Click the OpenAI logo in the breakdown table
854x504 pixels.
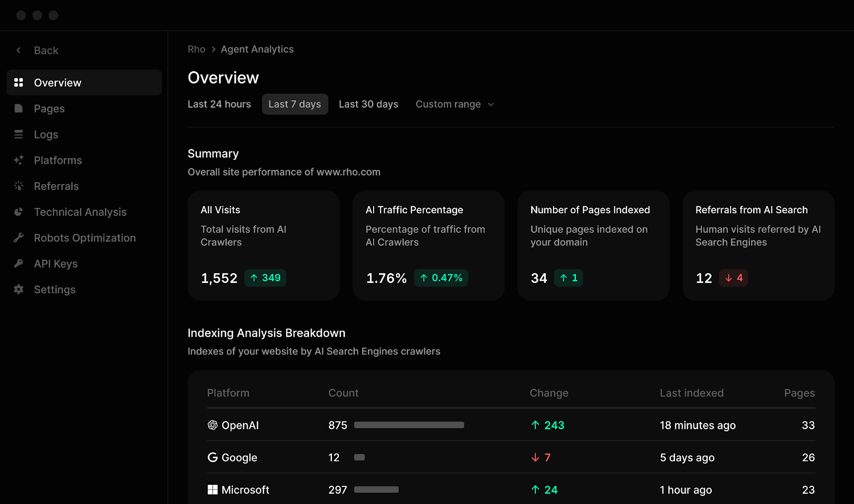212,425
